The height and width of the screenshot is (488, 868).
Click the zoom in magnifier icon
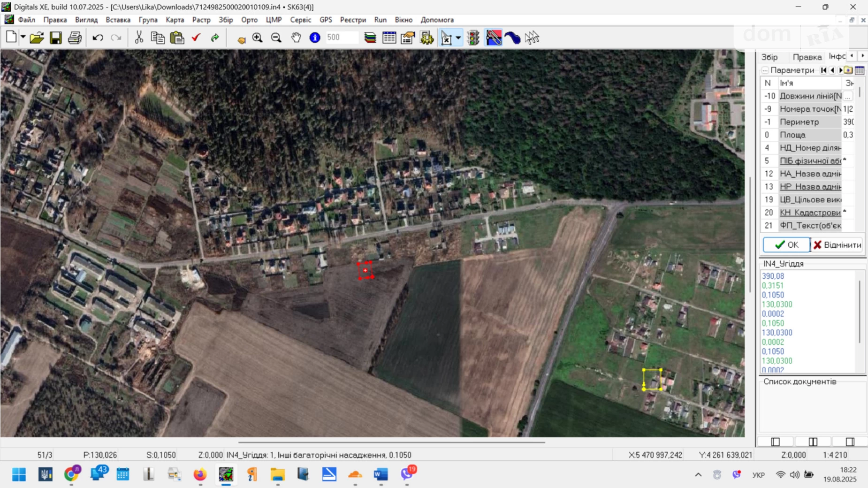pos(257,38)
